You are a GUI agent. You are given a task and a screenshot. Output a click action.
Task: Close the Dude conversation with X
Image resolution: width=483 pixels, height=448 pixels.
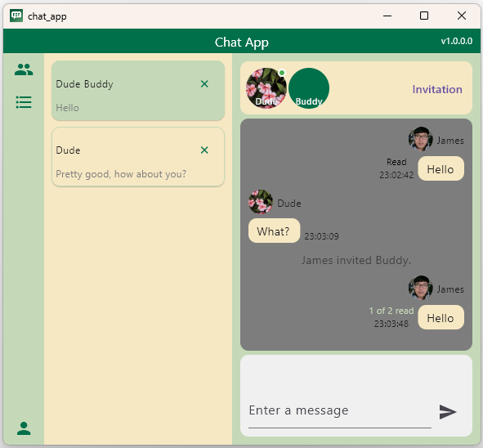tap(204, 150)
